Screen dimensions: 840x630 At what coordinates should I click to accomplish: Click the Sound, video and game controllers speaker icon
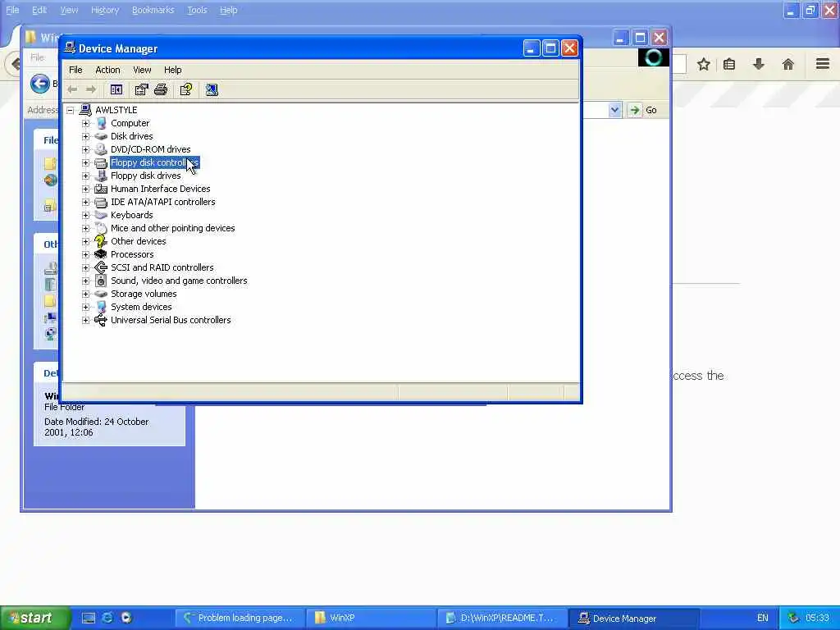tap(101, 281)
